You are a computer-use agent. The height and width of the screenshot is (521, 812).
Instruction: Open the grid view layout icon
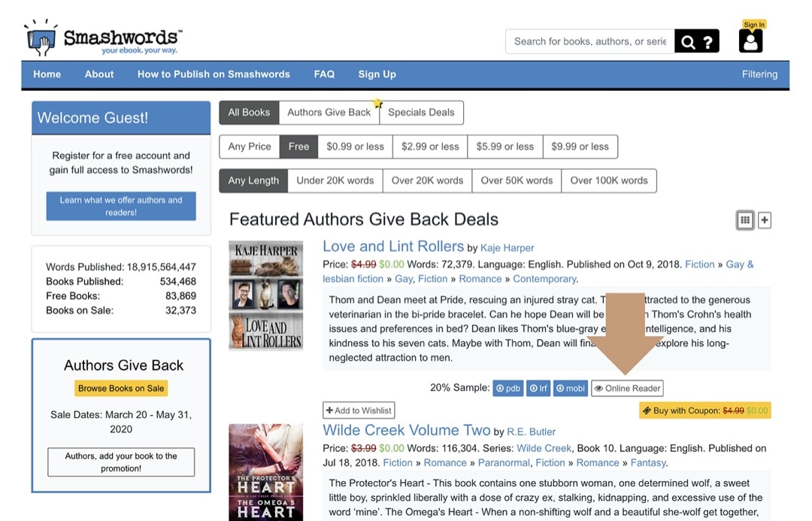pos(744,220)
